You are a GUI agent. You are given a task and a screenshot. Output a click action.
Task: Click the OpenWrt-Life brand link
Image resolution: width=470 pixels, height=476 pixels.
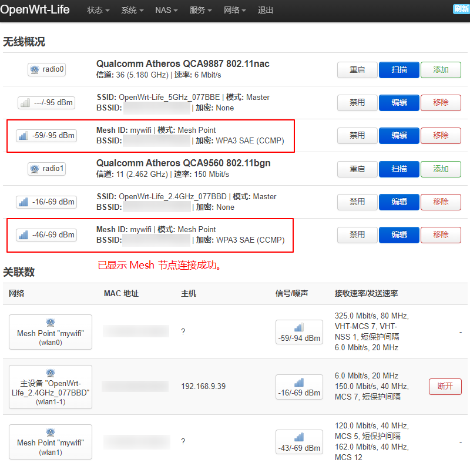tap(35, 11)
